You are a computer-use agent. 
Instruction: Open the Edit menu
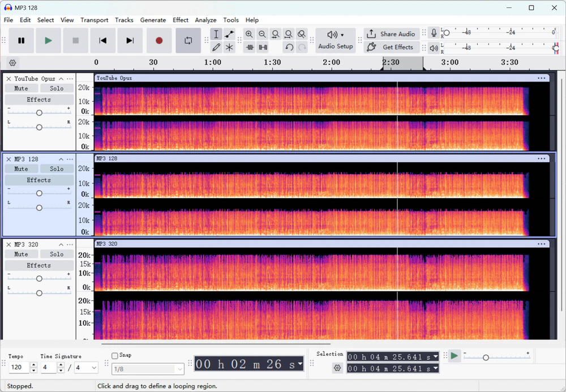(x=25, y=20)
